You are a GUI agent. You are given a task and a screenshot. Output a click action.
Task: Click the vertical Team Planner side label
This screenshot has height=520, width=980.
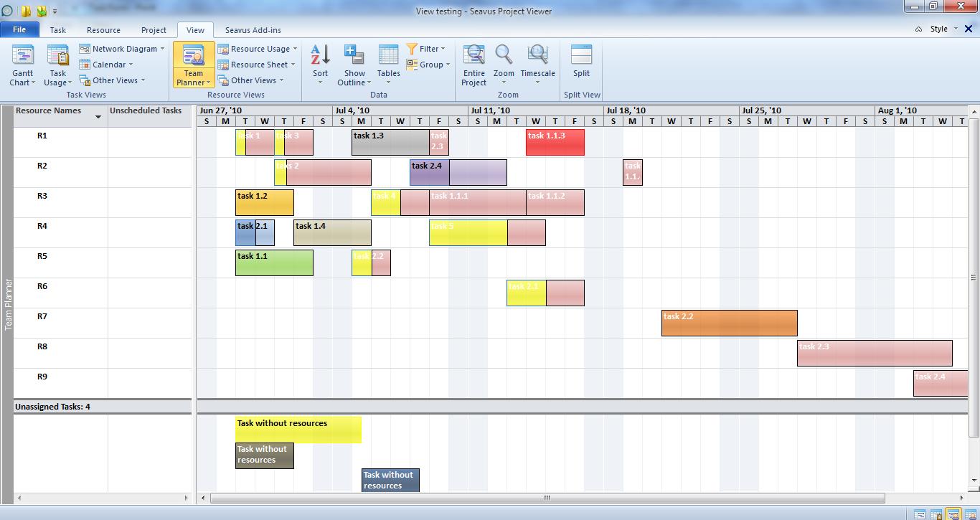click(x=9, y=304)
